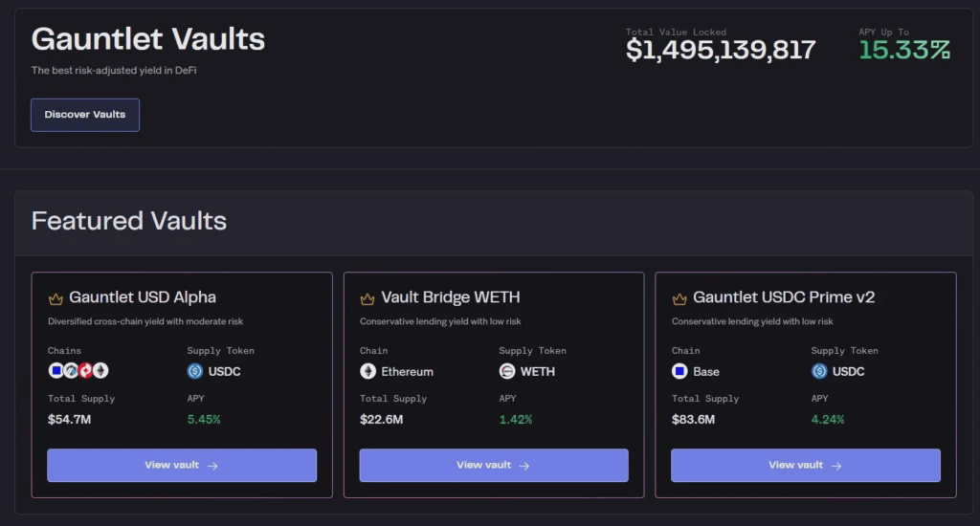Click the Base chain icon in Gauntlet USD Alpha
Viewport: 980px width, 526px height.
(x=56, y=371)
